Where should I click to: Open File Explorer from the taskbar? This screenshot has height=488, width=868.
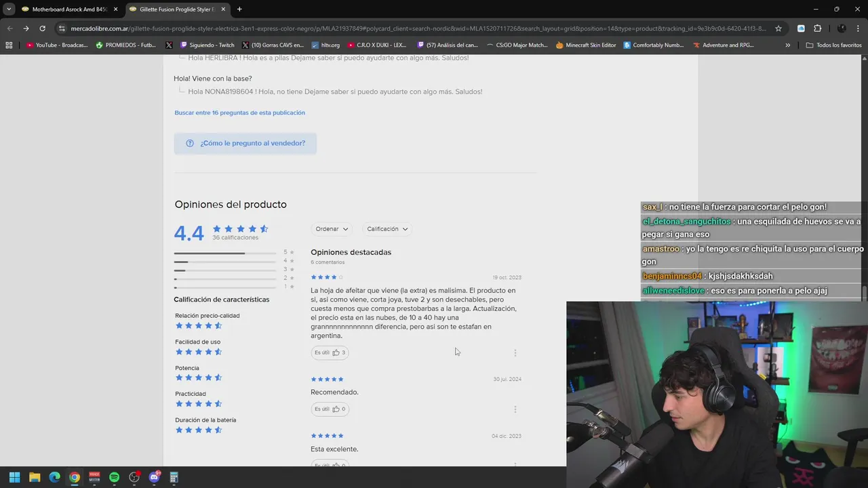(x=35, y=477)
